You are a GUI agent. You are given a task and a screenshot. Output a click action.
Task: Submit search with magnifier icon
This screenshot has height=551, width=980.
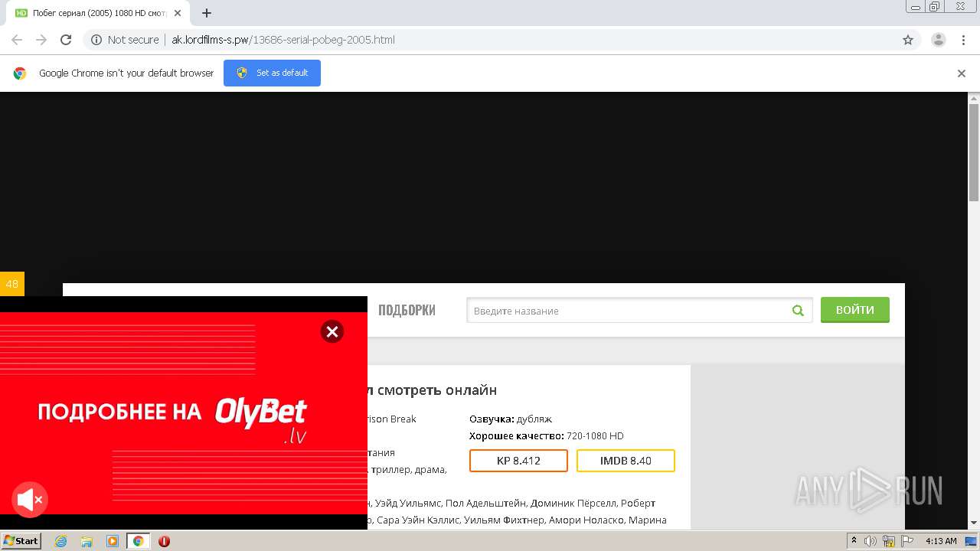click(x=799, y=311)
